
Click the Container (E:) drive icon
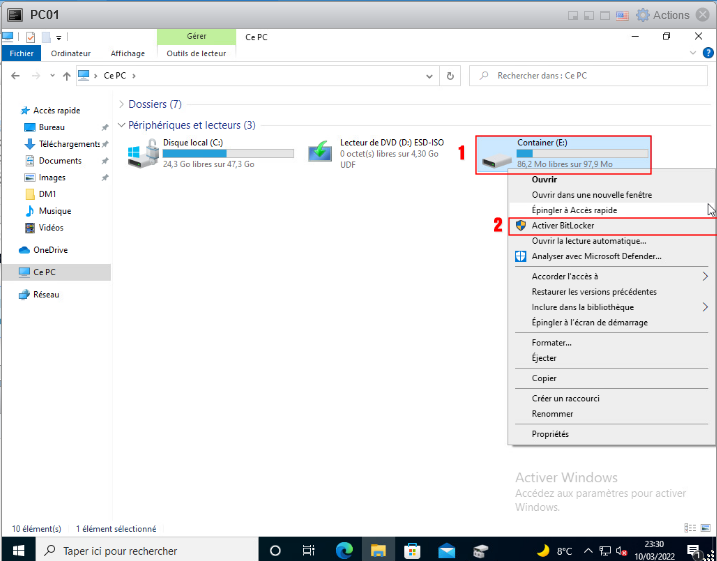(497, 155)
